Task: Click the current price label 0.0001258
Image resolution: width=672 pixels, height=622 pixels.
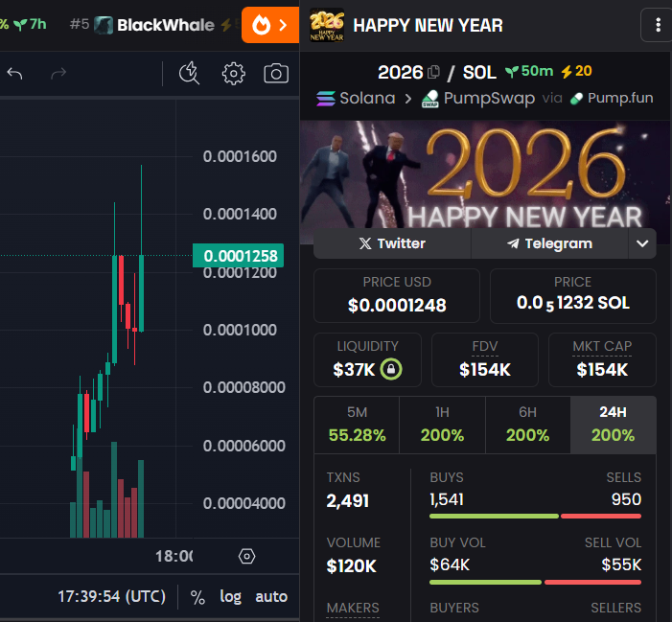Action: click(239, 256)
